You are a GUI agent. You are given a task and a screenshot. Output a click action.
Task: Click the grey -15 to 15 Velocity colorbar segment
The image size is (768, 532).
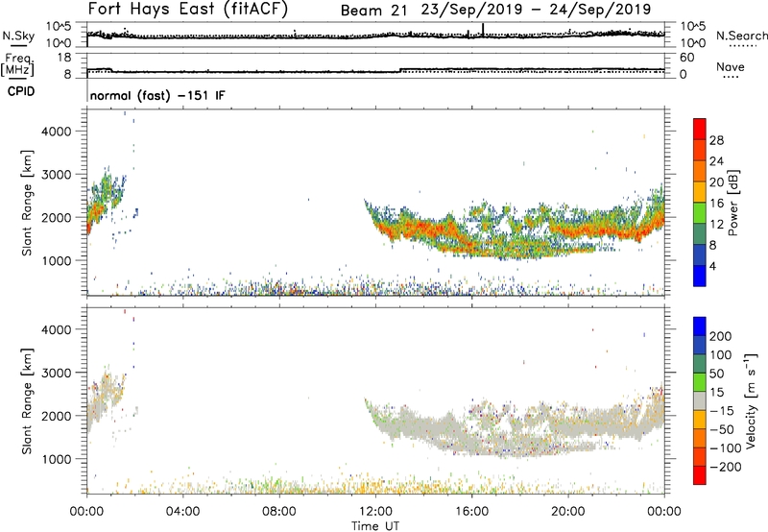700,400
